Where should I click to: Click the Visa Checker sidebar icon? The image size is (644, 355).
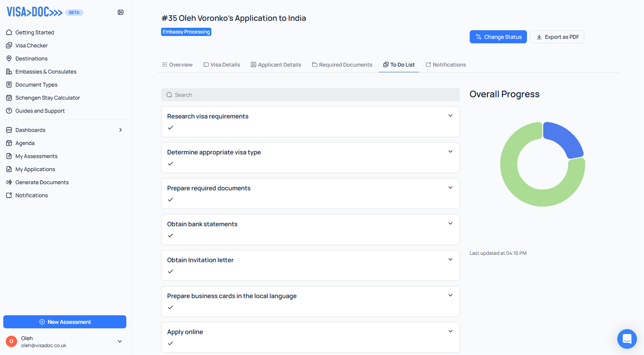(x=9, y=45)
